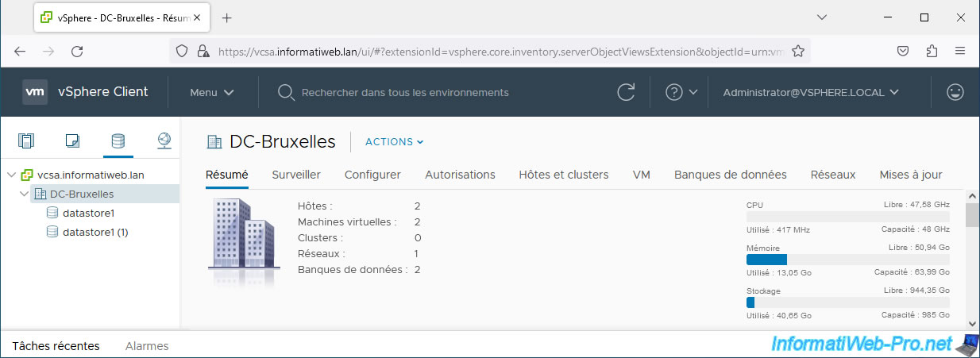Click the CPU usage bar
Image resolution: width=980 pixels, height=358 pixels.
pyautogui.click(x=848, y=217)
